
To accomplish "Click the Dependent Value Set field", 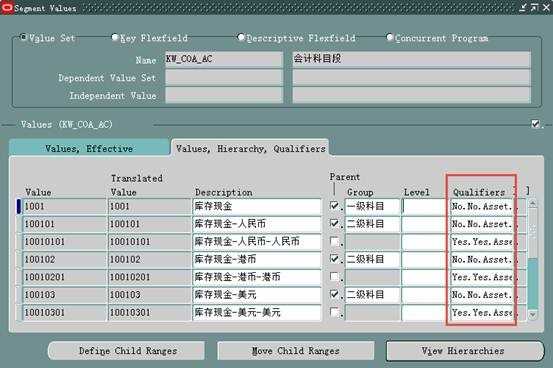I will pyautogui.click(x=224, y=77).
